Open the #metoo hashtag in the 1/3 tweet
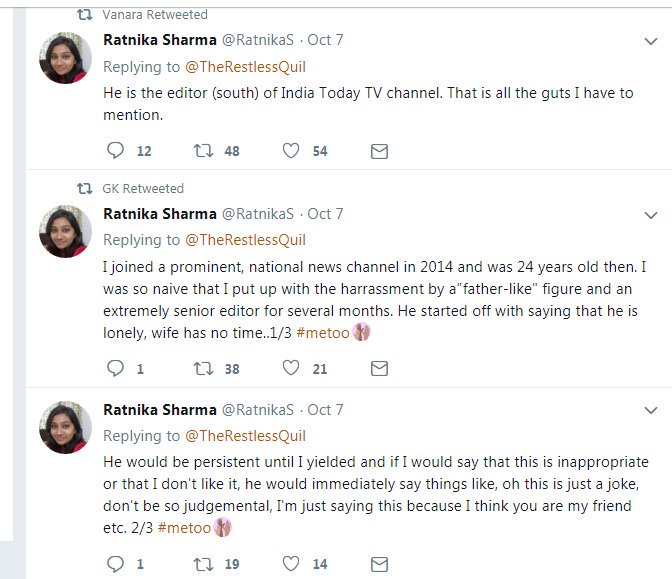 [321, 332]
